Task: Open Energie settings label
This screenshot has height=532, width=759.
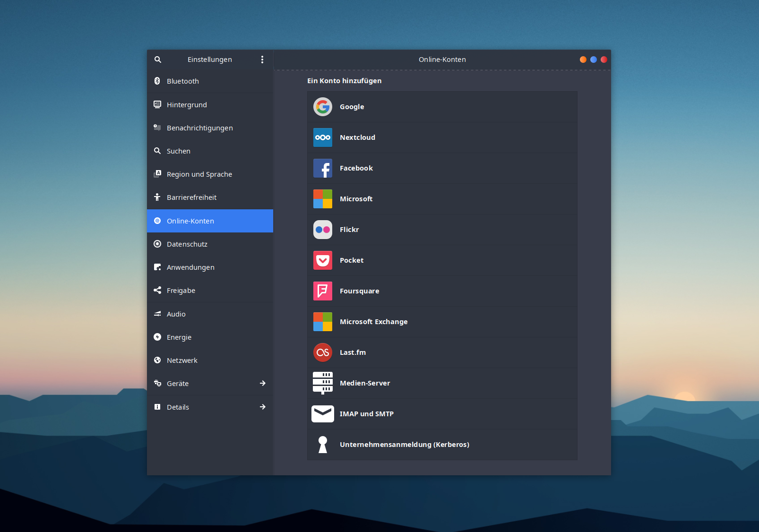Action: [179, 337]
